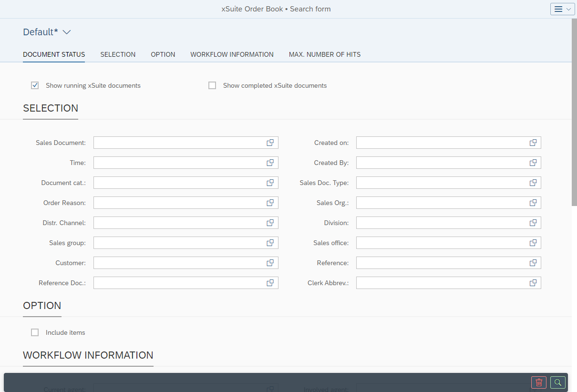Enable Show completed xSuite documents checkbox
The image size is (577, 392).
(x=212, y=86)
